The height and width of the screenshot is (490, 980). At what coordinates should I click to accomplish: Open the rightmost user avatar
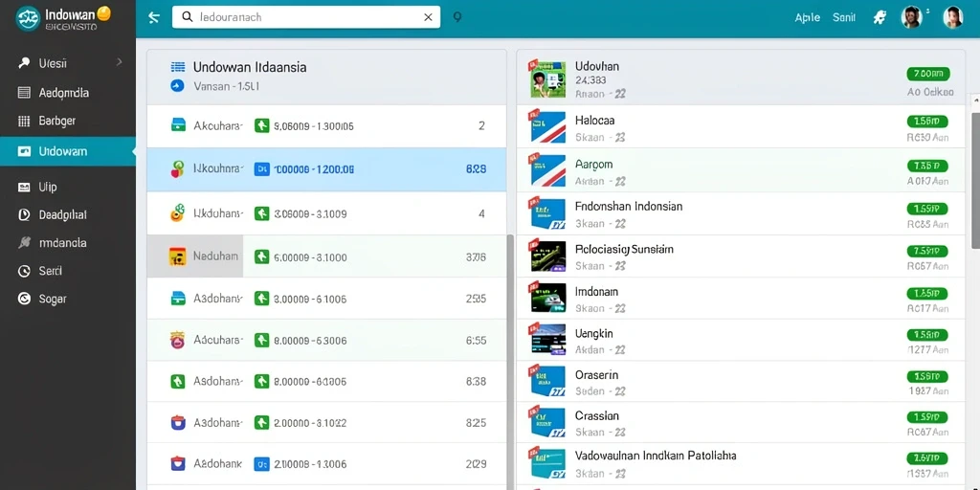pos(952,17)
